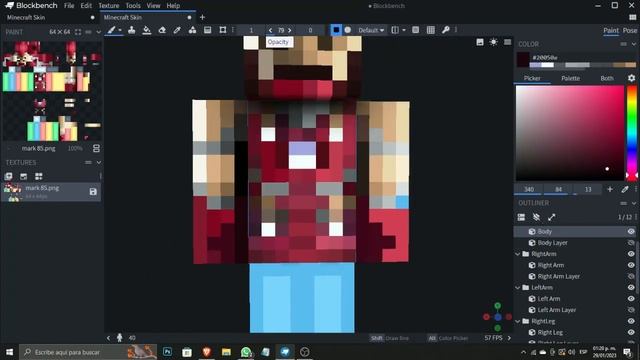This screenshot has height=360, width=640.
Task: Open the Palette color tab
Action: [570, 78]
